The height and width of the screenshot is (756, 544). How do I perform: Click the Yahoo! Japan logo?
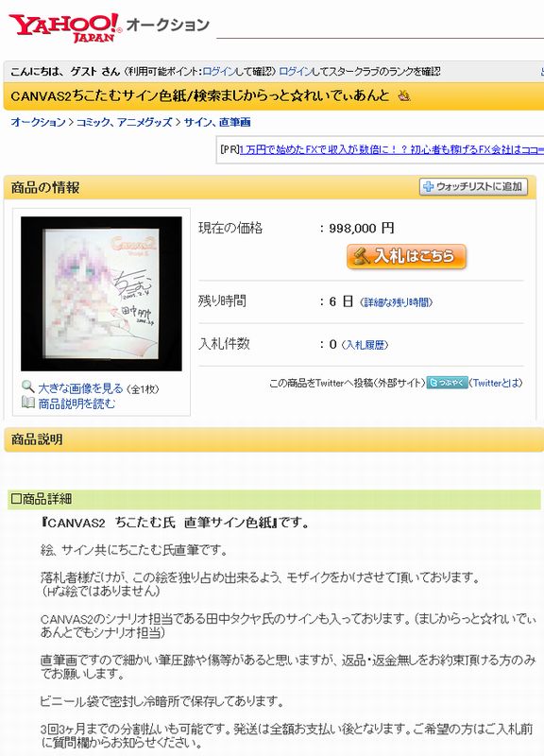65,27
